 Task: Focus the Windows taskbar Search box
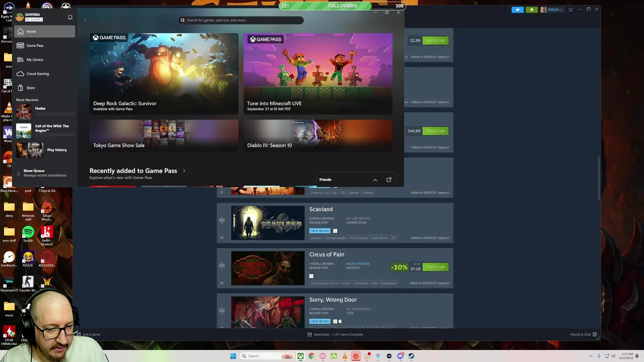pyautogui.click(x=266, y=356)
